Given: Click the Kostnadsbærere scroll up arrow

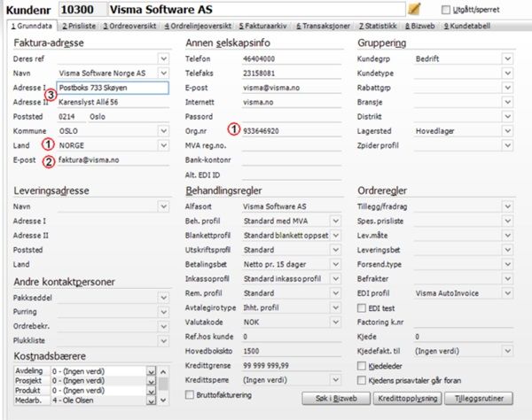Looking at the screenshot, I should (163, 371).
